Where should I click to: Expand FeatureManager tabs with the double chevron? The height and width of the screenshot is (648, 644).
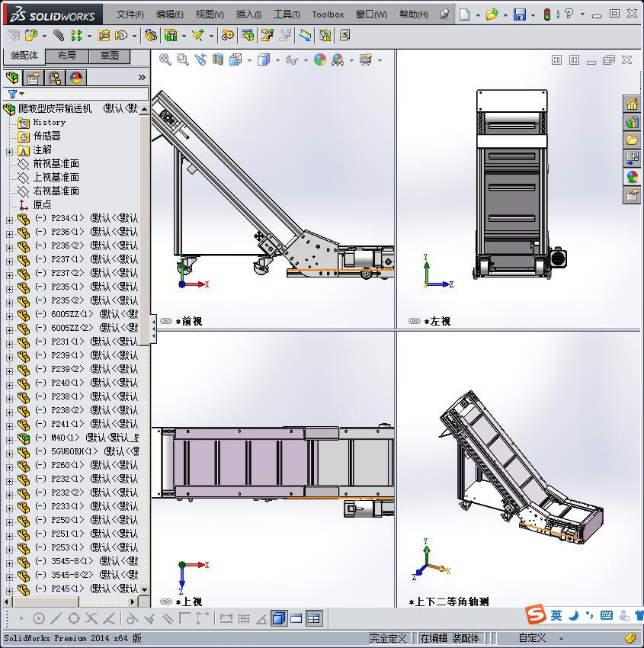[x=142, y=77]
